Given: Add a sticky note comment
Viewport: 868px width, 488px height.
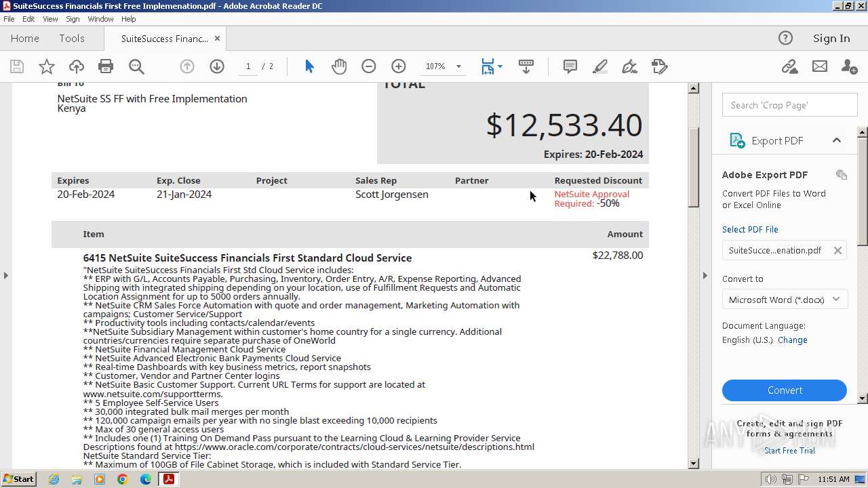Looking at the screenshot, I should [x=570, y=66].
